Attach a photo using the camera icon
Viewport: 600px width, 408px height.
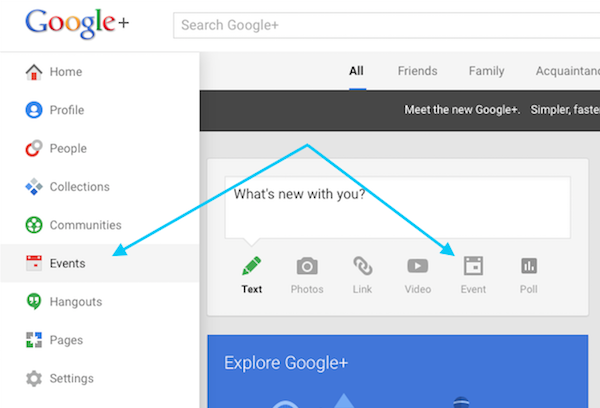pos(307,266)
